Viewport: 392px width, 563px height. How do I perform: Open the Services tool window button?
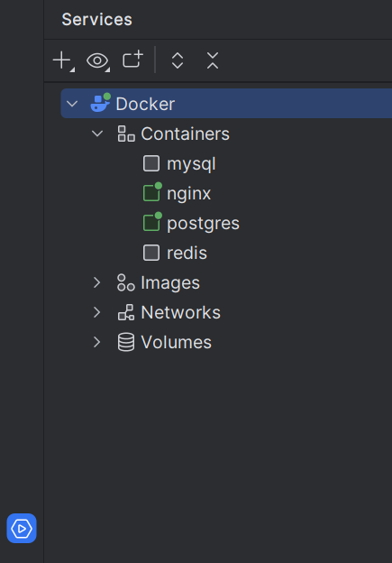(x=22, y=528)
